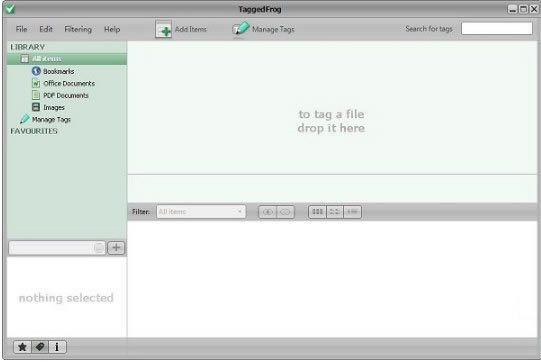Image resolution: width=541 pixels, height=362 pixels.
Task: Select the Bookmarks library item
Action: coord(53,71)
